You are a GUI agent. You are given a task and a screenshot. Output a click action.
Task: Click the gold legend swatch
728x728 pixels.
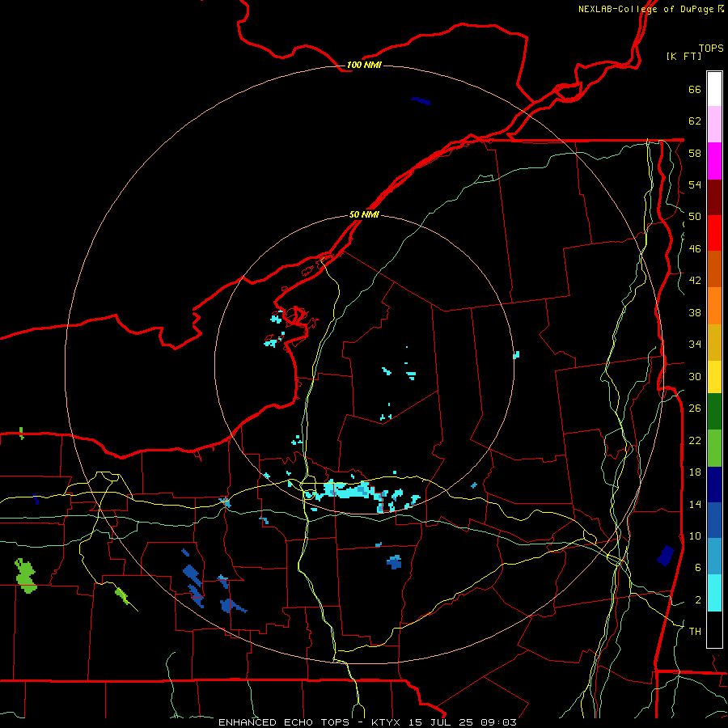coord(714,342)
